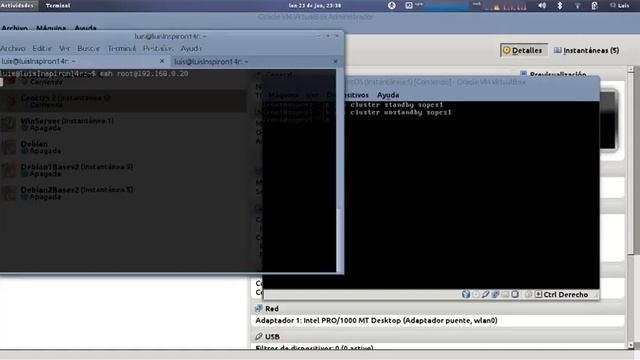Click the network indicator in VM status bar
The image size is (640, 360).
(495, 294)
